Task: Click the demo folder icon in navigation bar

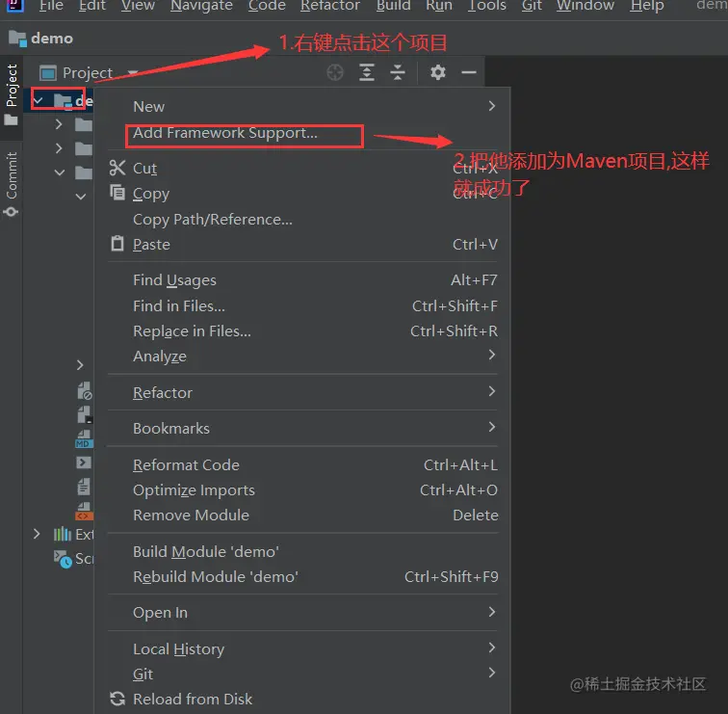Action: 17,39
